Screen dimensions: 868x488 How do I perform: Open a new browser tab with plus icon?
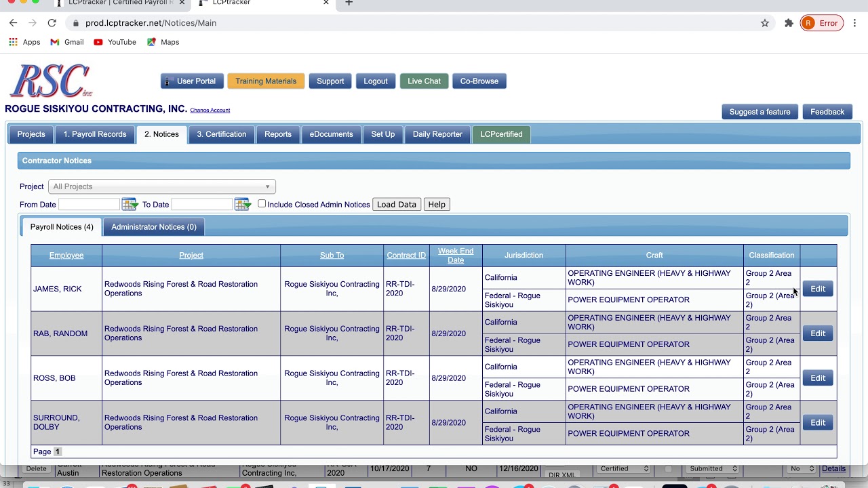(349, 3)
